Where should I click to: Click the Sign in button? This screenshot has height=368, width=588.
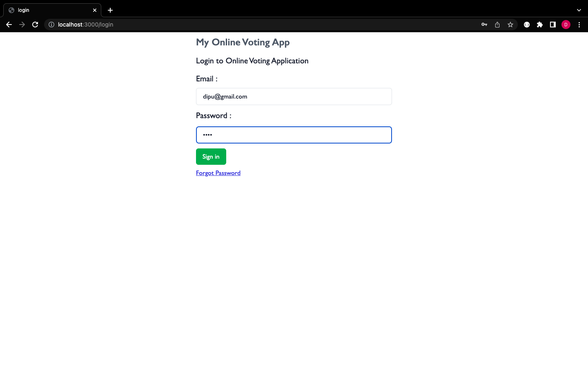pos(211,157)
